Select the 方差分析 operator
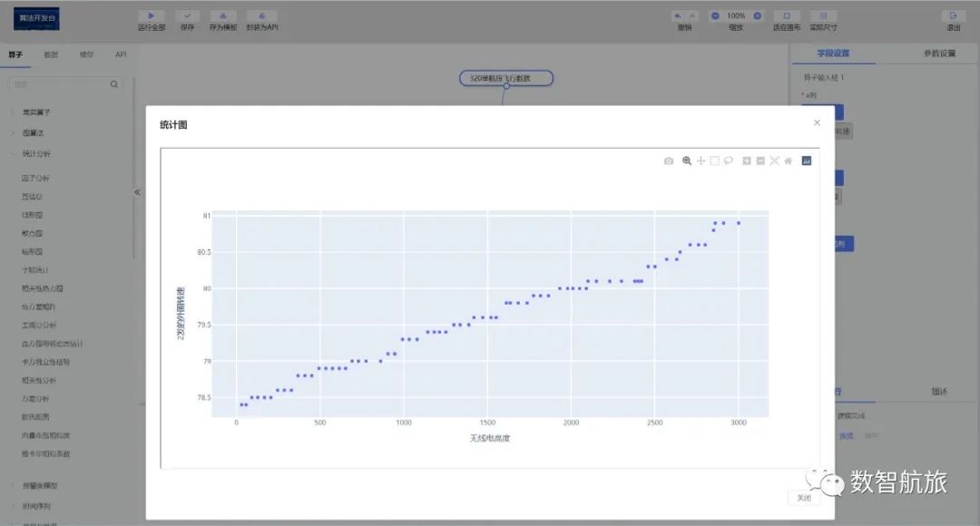 pyautogui.click(x=35, y=398)
